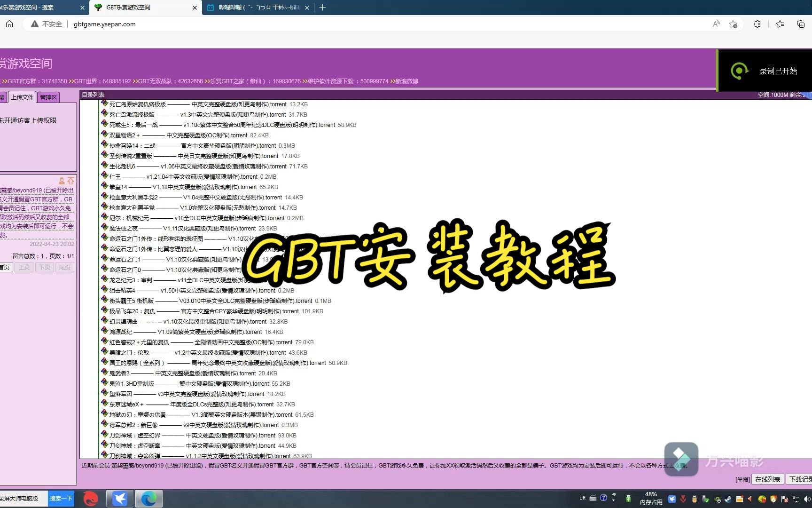The height and width of the screenshot is (508, 812).
Task: Open the 管理区 tab
Action: (x=48, y=97)
